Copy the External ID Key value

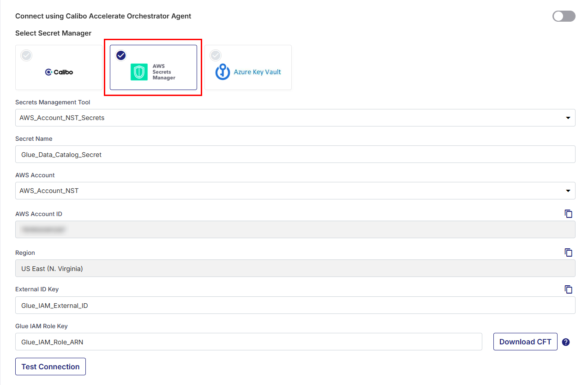569,289
